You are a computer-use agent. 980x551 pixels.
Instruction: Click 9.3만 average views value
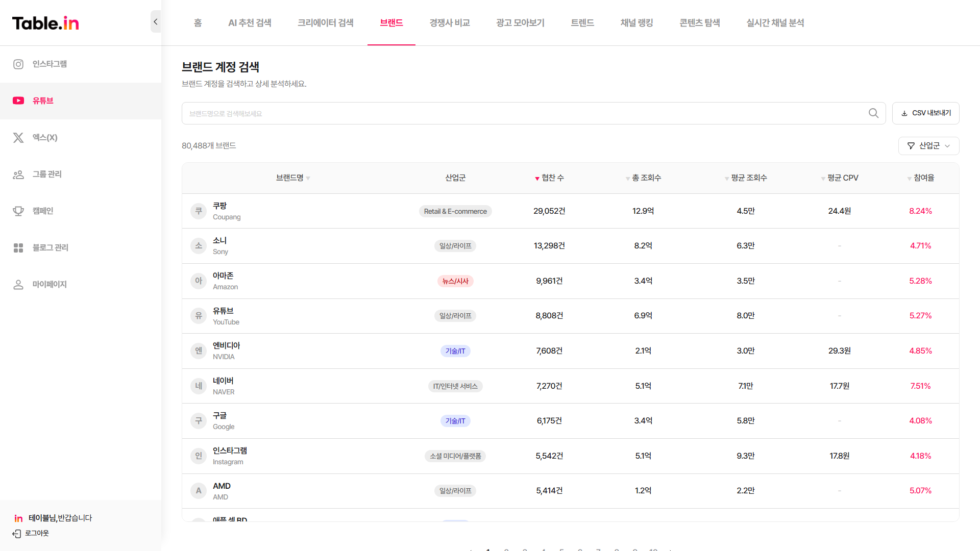tap(746, 456)
